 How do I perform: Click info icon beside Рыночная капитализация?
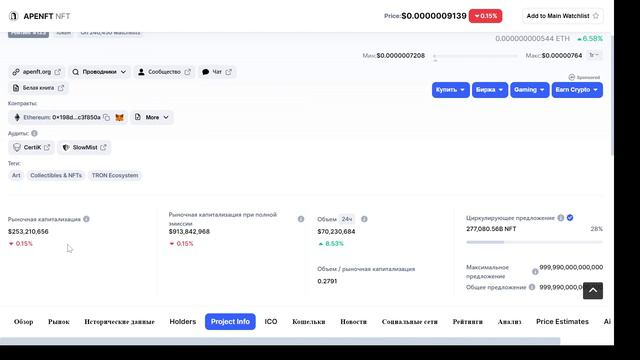[86, 219]
